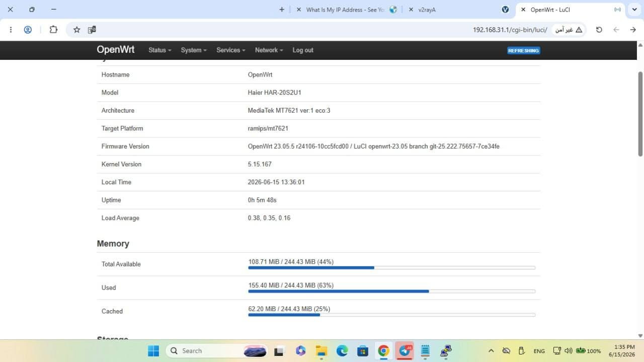Open a new tab with the plus
644x362 pixels.
coord(282,10)
